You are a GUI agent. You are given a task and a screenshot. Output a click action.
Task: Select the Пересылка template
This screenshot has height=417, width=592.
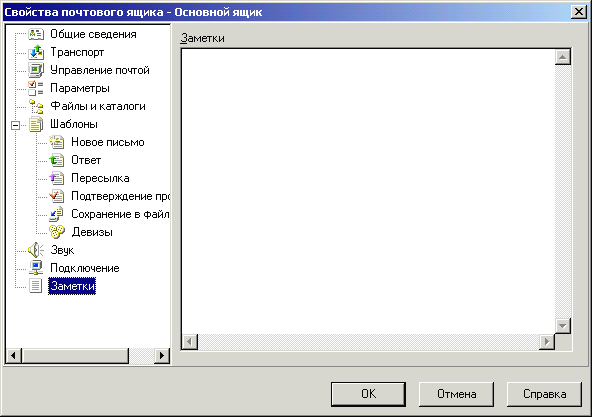pos(100,178)
